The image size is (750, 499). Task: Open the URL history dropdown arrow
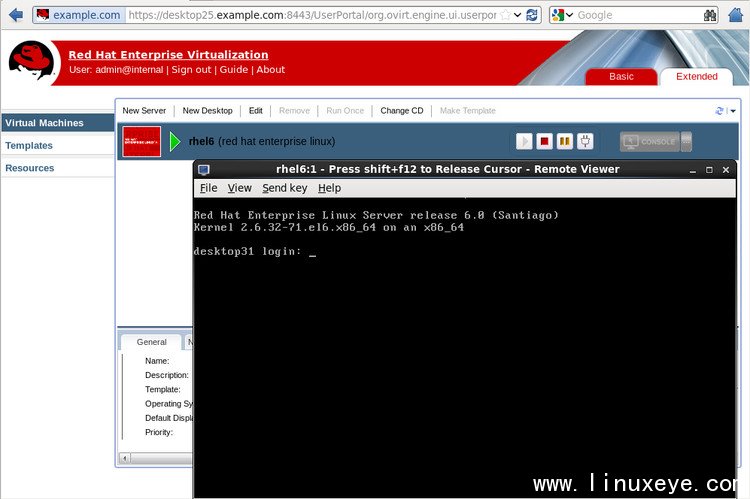tap(518, 15)
